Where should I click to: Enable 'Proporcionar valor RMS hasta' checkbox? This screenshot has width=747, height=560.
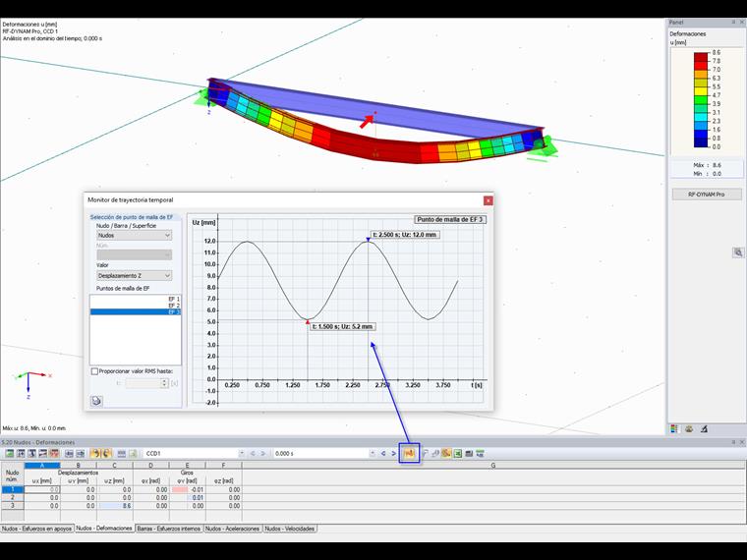94,371
